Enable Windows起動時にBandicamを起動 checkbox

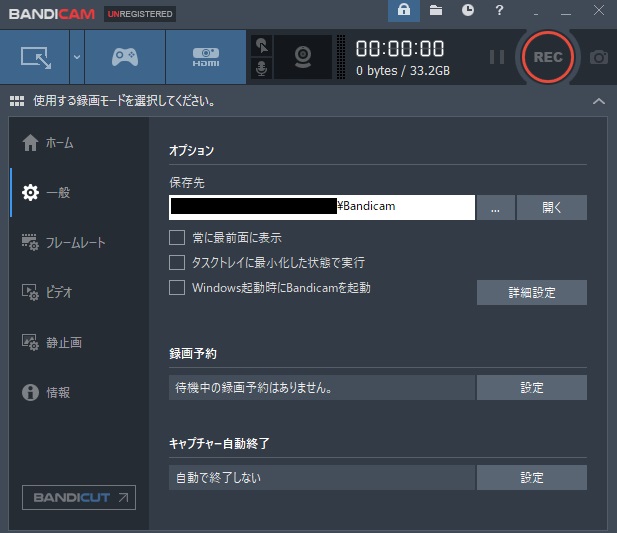(177, 288)
